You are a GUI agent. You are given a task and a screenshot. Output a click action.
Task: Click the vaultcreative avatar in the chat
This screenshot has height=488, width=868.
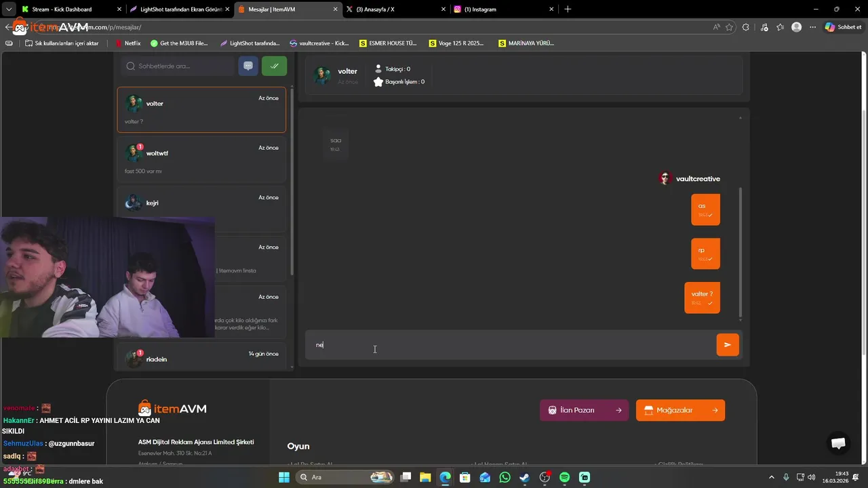(x=665, y=178)
